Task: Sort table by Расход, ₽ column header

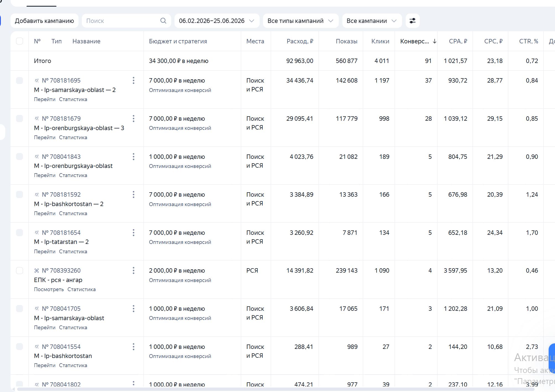Action: (x=300, y=41)
